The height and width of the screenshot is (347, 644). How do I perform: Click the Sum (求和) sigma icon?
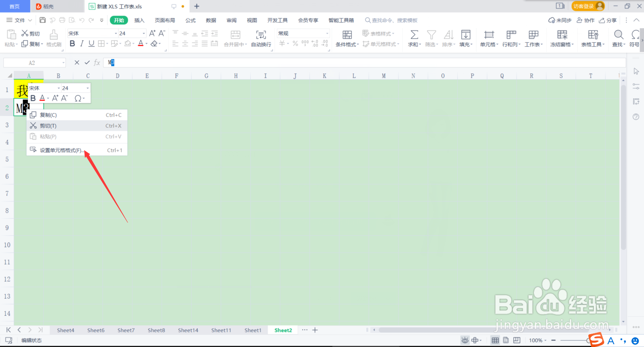pyautogui.click(x=414, y=35)
